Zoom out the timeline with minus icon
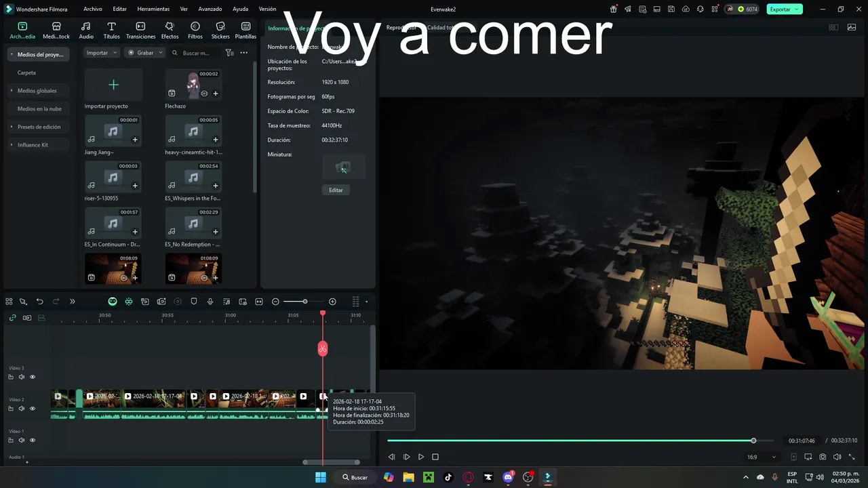Image resolution: width=868 pixels, height=488 pixels. [x=275, y=302]
